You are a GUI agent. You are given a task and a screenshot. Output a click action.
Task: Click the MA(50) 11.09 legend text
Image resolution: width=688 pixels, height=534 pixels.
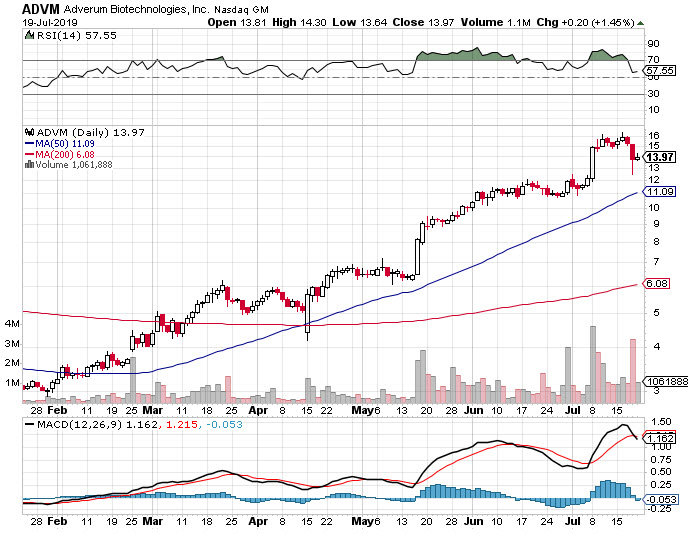(x=65, y=143)
